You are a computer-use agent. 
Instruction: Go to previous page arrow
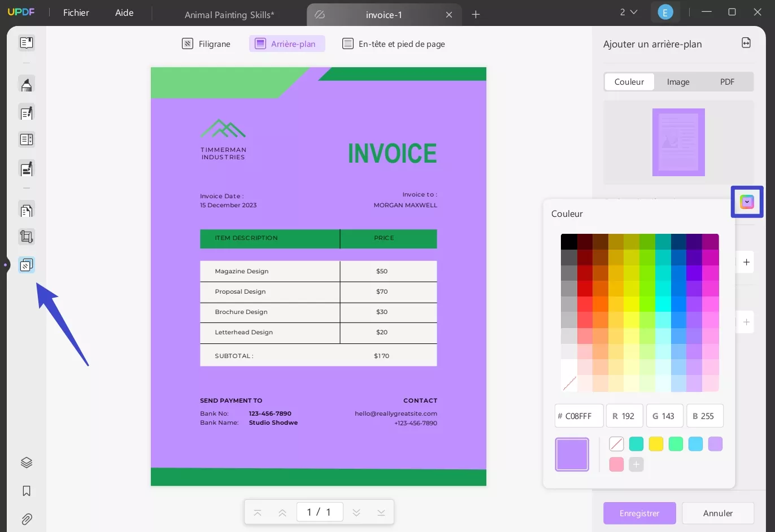click(x=282, y=512)
